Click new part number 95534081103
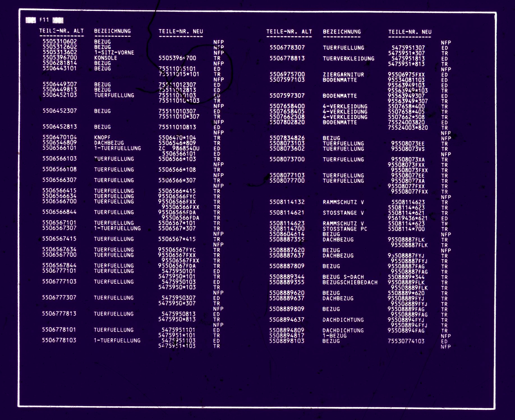515x420 pixels. tap(406, 80)
